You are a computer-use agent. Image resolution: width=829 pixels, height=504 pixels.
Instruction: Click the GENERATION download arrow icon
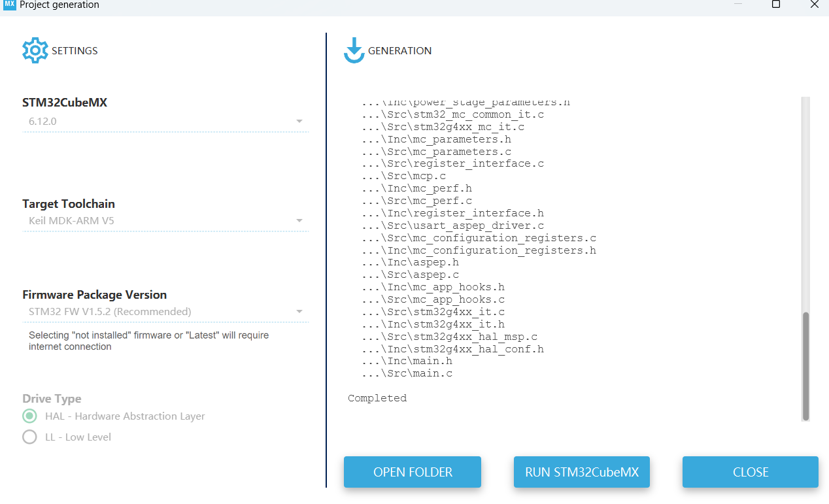point(354,50)
